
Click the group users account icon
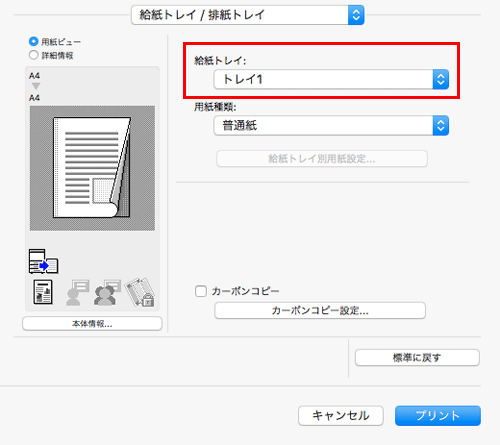click(x=107, y=293)
